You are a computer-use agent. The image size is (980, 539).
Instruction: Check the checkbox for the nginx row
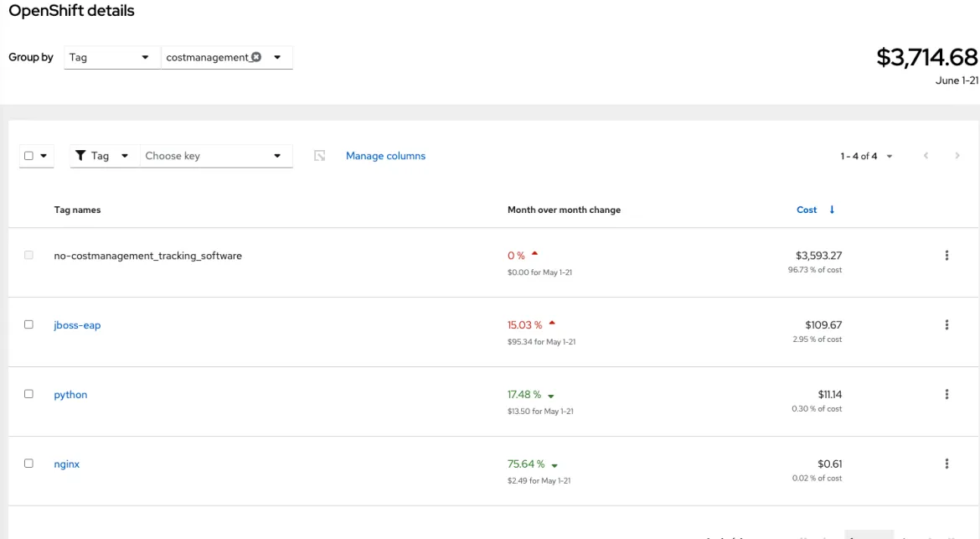[x=30, y=464]
